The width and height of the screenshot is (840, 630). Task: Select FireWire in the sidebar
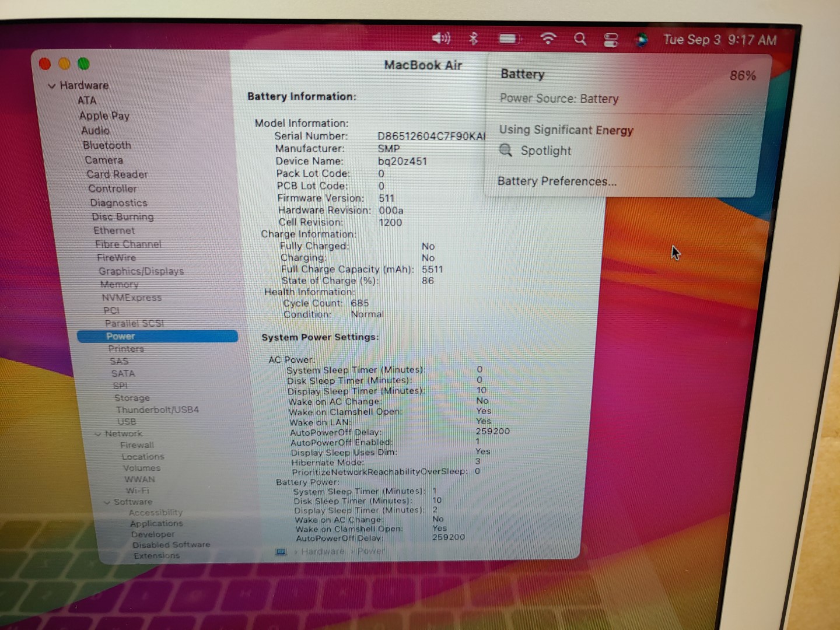116,258
